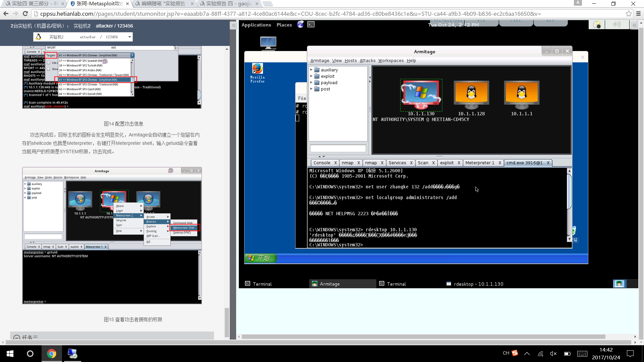
Task: Select the Windows host 10.1.1.130 icon
Action: click(421, 95)
